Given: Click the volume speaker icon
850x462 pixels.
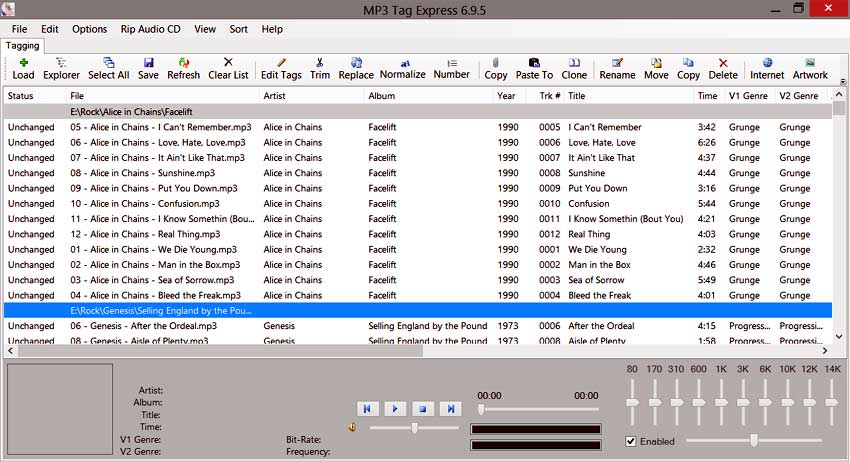Looking at the screenshot, I should pyautogui.click(x=352, y=427).
